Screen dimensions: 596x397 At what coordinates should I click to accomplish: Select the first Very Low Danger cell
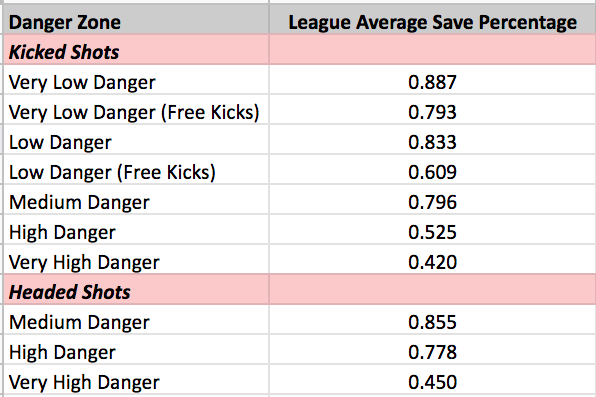136,79
